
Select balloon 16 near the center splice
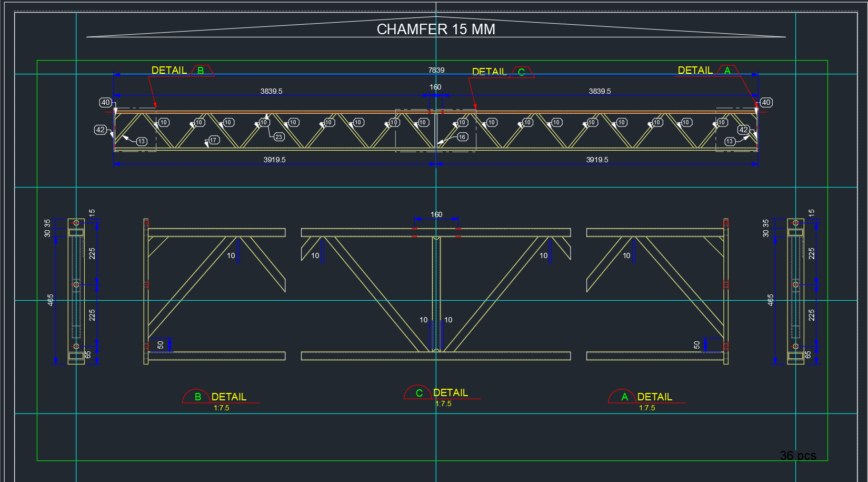pos(462,137)
